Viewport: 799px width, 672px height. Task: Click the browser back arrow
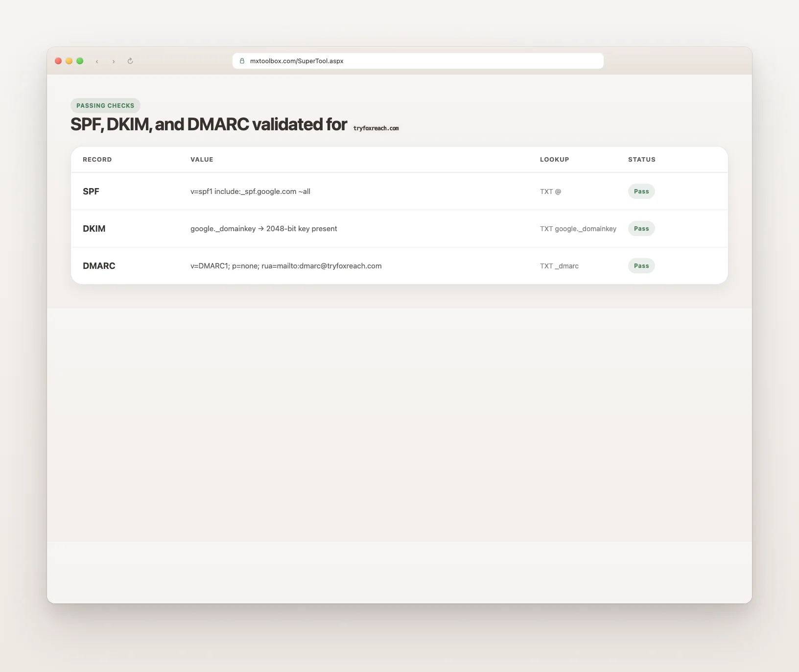point(97,61)
